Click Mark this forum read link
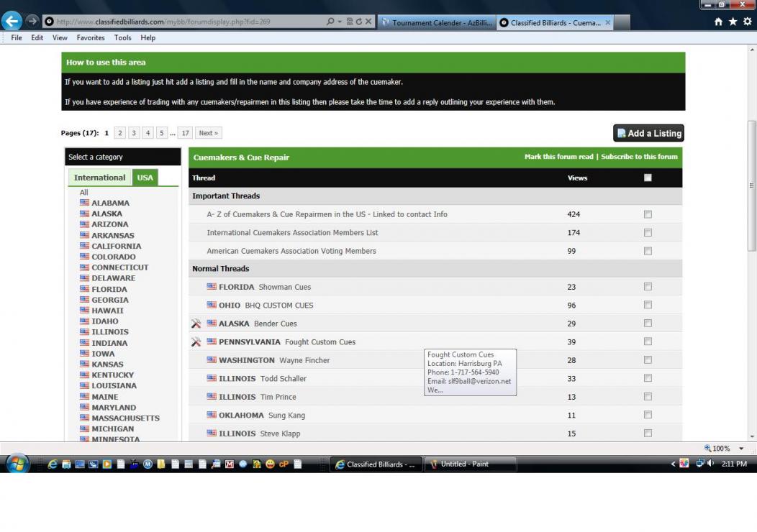Viewport: 757px width, 532px height. [558, 157]
